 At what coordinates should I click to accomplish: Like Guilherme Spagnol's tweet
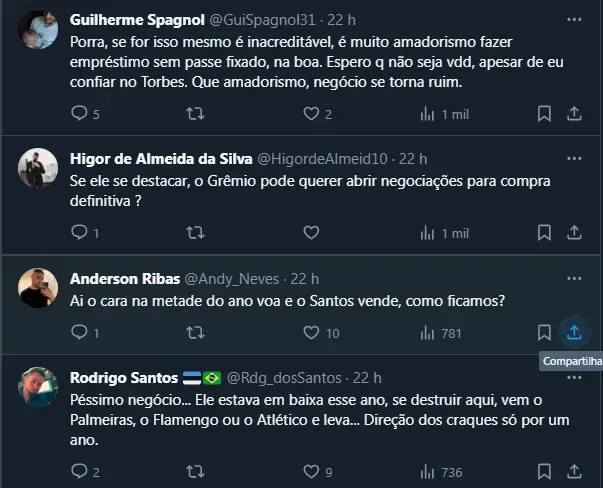tap(307, 114)
